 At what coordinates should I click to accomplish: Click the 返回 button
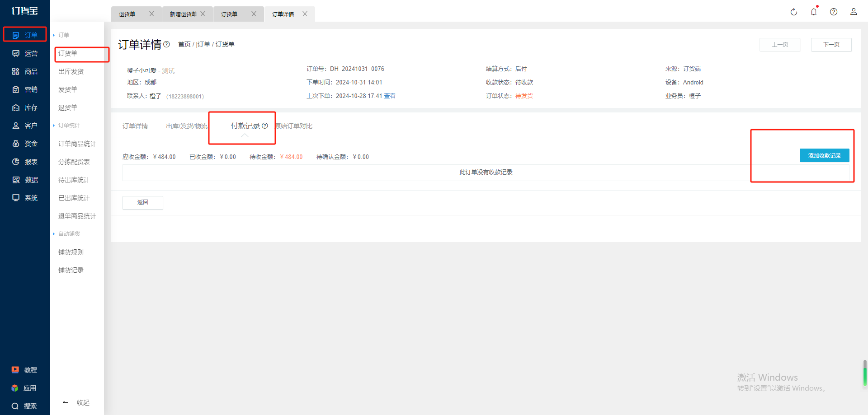pyautogui.click(x=143, y=202)
